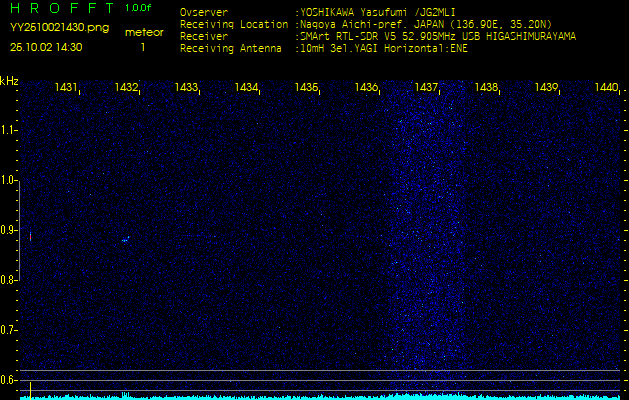Click the 'Receiving Antenna' label
Viewport: 629px width, 400px height.
231,49
